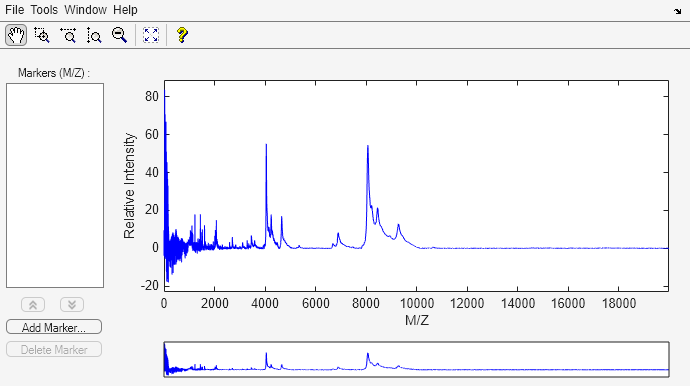Activate the horizontal zoom tool

point(68,35)
